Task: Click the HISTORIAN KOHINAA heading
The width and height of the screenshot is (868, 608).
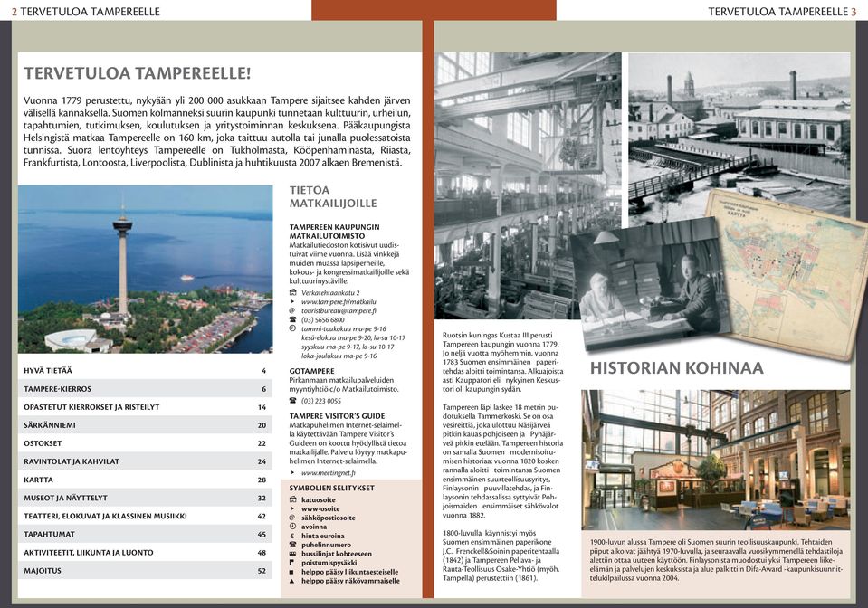Action: click(x=676, y=368)
